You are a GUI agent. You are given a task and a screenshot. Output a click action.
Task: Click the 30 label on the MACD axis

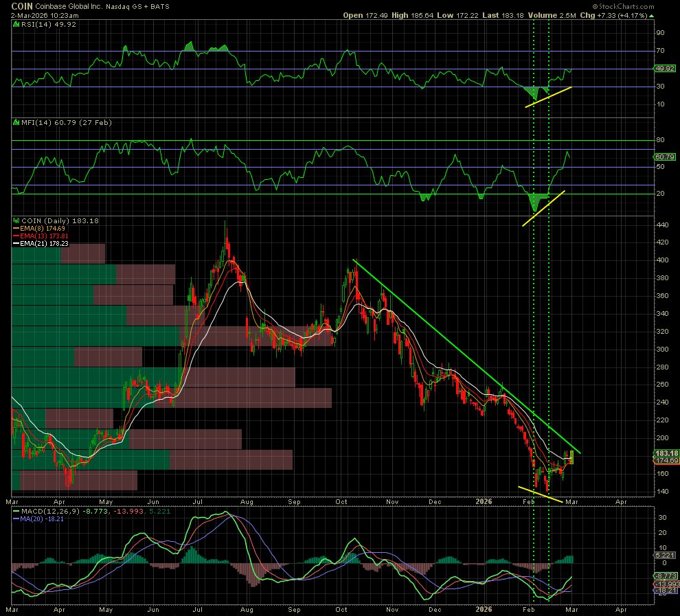[662, 518]
